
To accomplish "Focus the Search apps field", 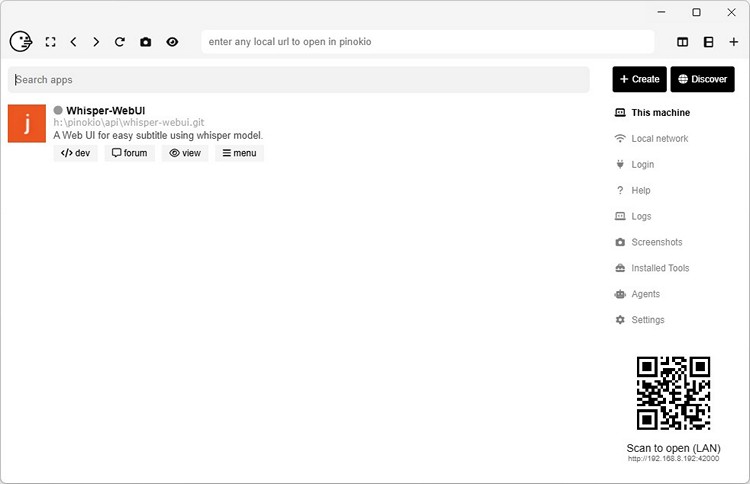I will click(x=298, y=80).
